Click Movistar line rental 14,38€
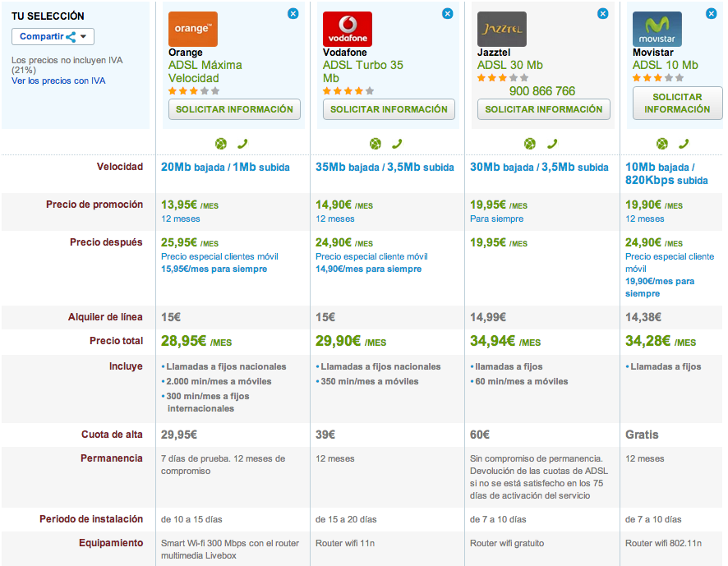728x566 pixels. pos(643,317)
